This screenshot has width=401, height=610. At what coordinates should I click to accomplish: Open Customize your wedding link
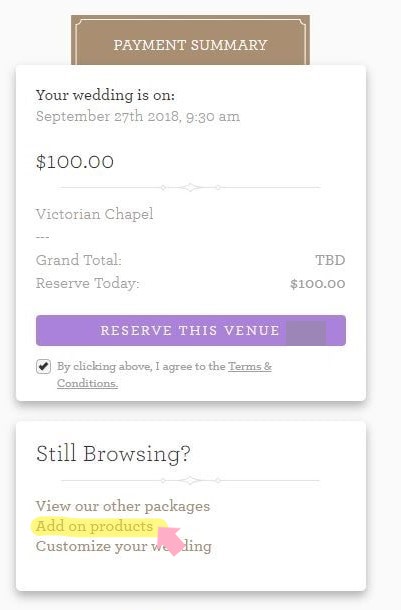[124, 546]
